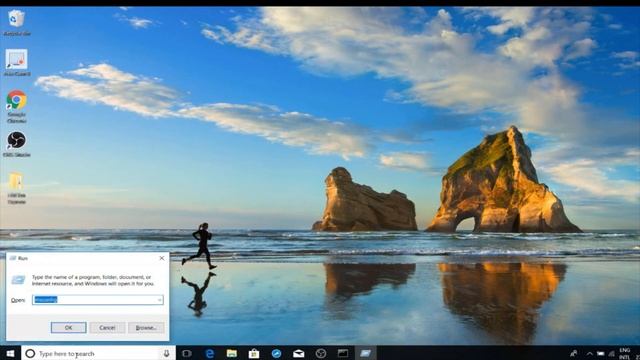
Task: Focus the 'Type here to search' box
Action: click(98, 353)
